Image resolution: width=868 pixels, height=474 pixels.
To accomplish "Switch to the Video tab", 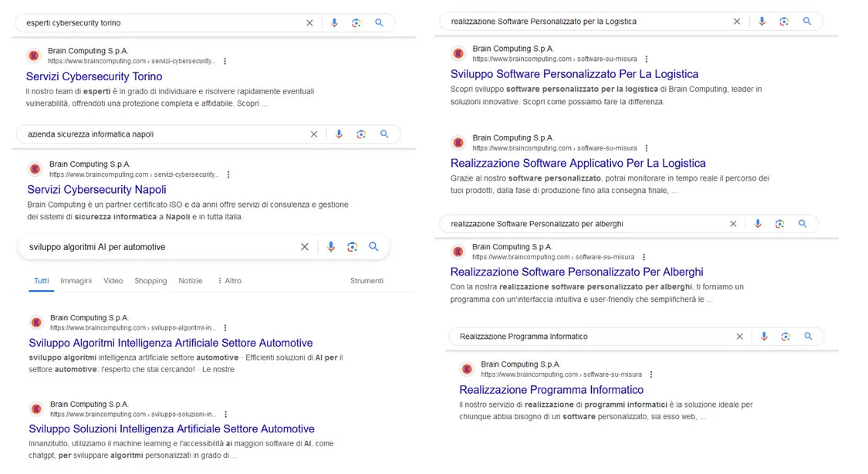I will (113, 281).
